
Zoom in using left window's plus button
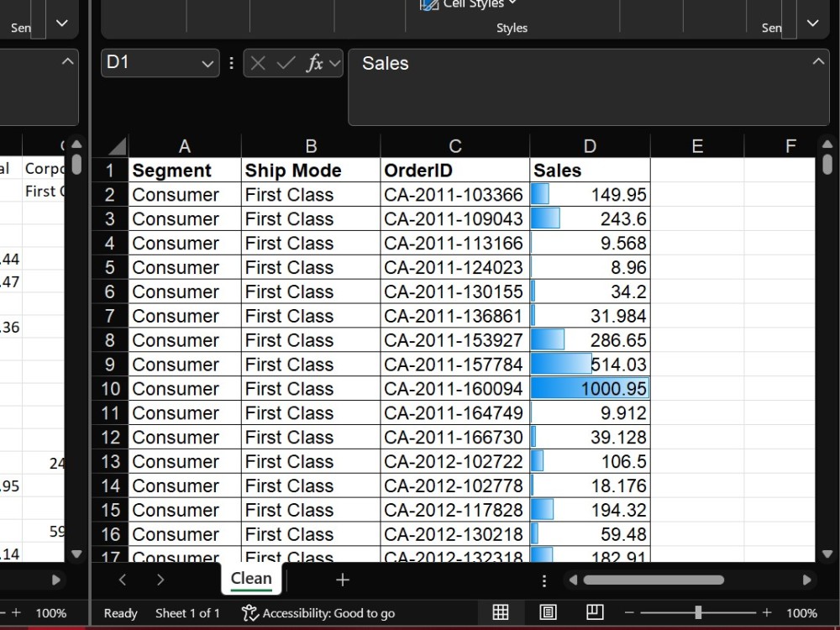pyautogui.click(x=17, y=612)
